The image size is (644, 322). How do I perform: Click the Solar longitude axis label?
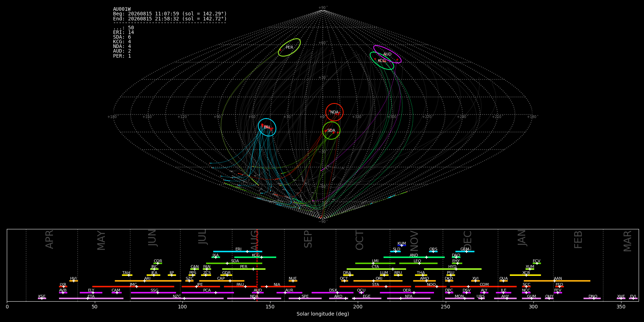click(323, 314)
